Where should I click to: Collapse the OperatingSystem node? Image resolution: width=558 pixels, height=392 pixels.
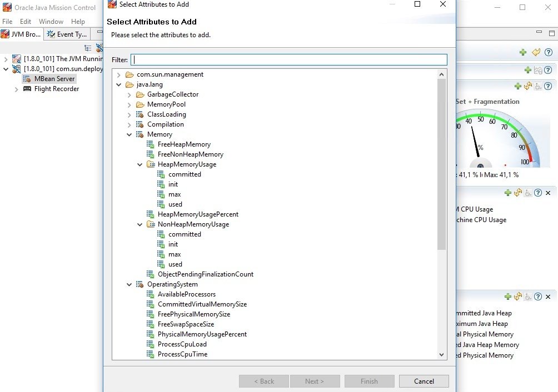coord(129,284)
